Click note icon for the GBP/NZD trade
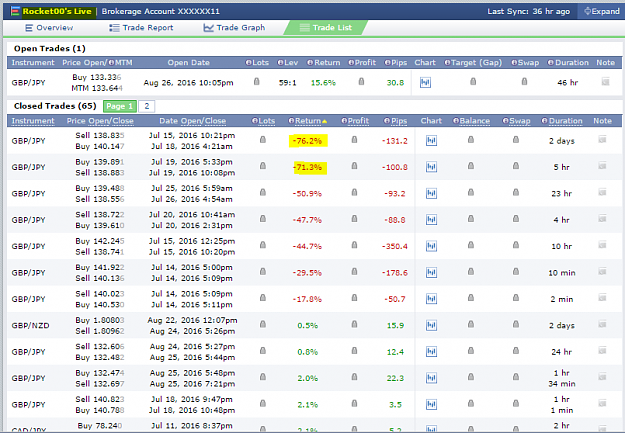 [x=602, y=324]
